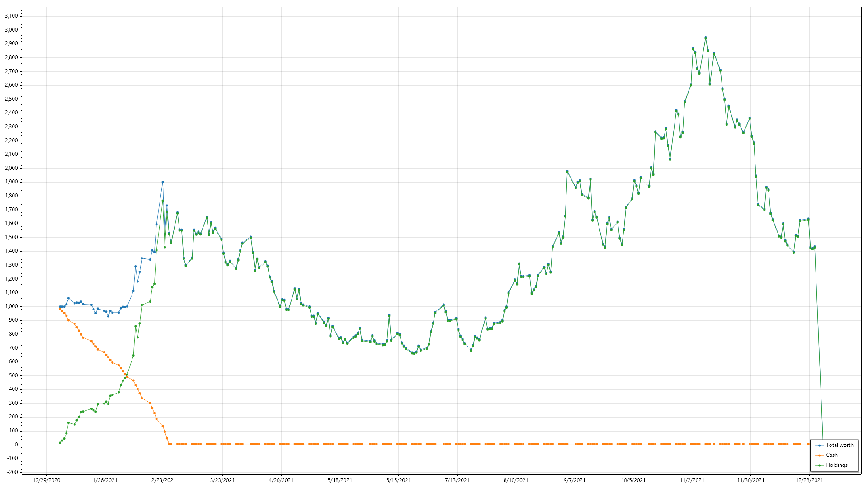Click the -200 y-axis label
This screenshot has width=868, height=488.
13,472
